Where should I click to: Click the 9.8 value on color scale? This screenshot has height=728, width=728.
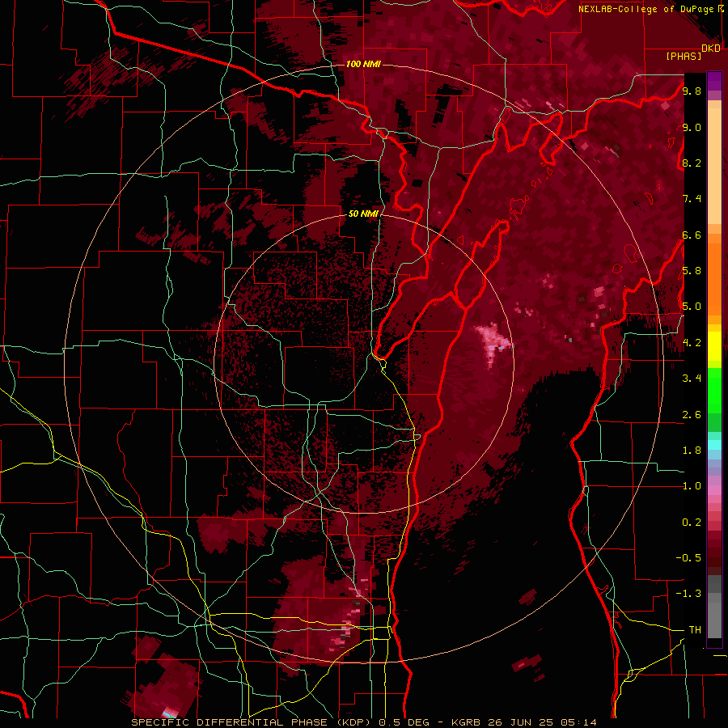click(692, 91)
